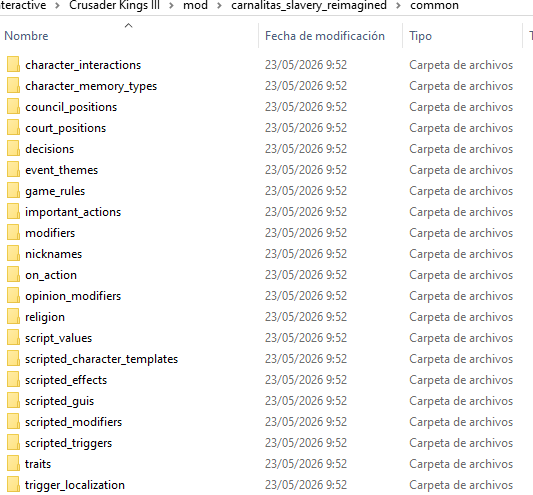Click the traits folder icon
Image resolution: width=533 pixels, height=495 pixels.
point(13,464)
